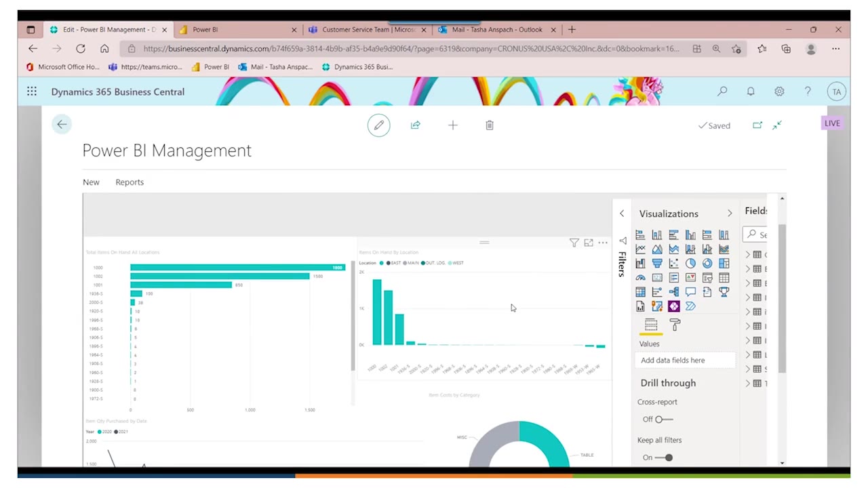Delete the page using trash icon

click(490, 125)
